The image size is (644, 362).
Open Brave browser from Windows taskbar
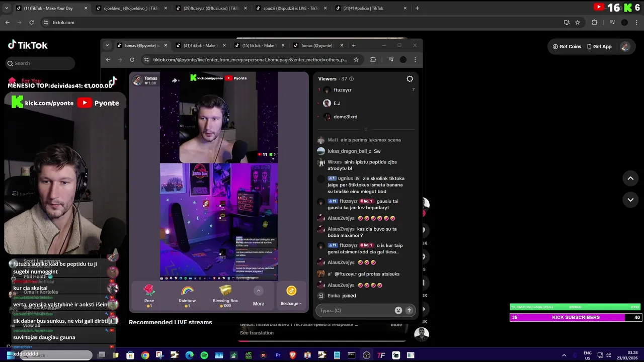tap(293, 355)
